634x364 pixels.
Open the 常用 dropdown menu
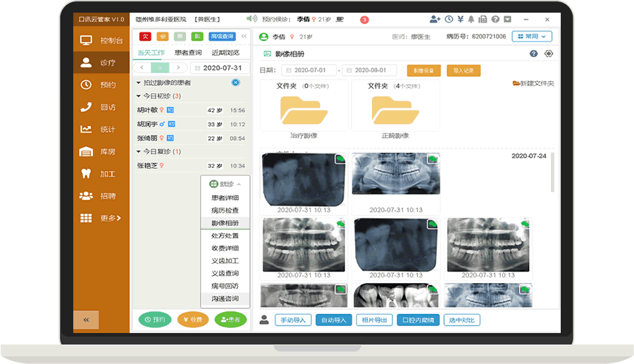(531, 36)
